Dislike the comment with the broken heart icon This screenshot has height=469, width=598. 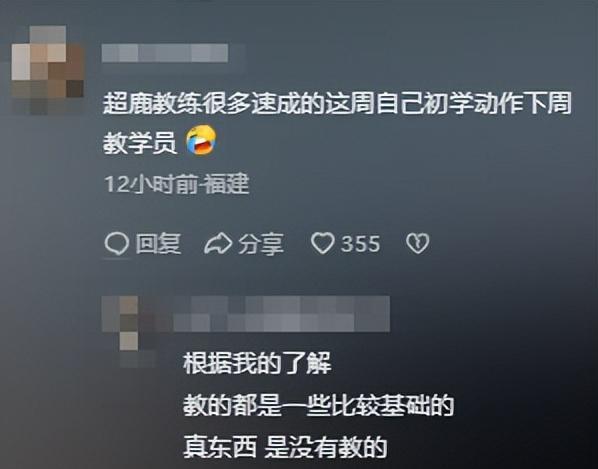tap(418, 243)
